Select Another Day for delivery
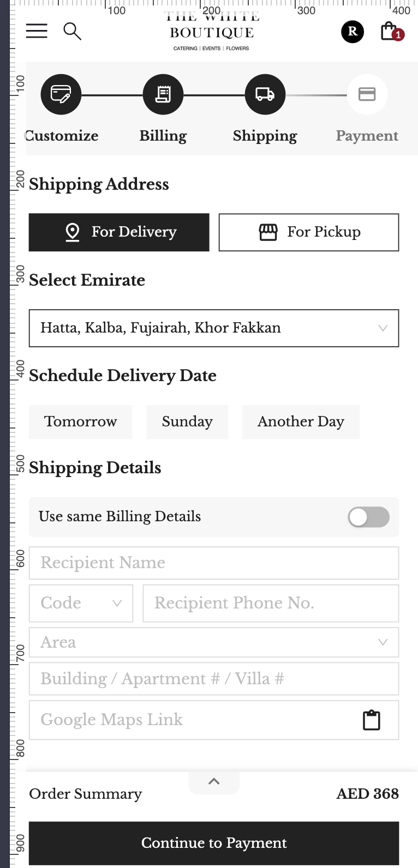The width and height of the screenshot is (418, 868). pos(301,422)
